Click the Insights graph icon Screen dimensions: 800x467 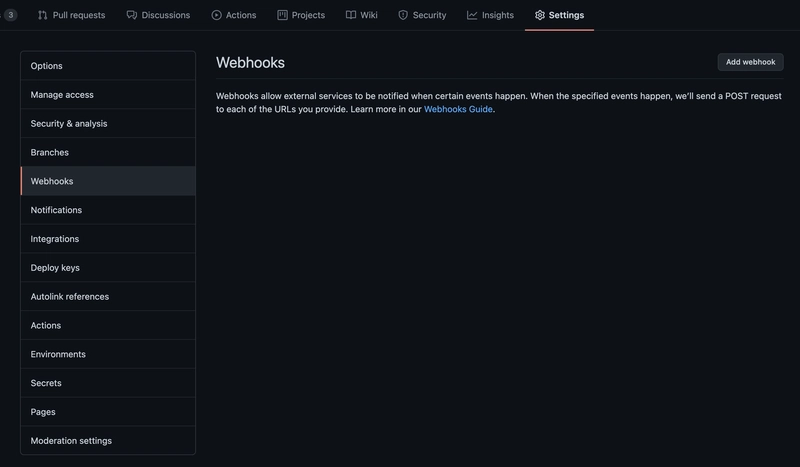click(472, 15)
